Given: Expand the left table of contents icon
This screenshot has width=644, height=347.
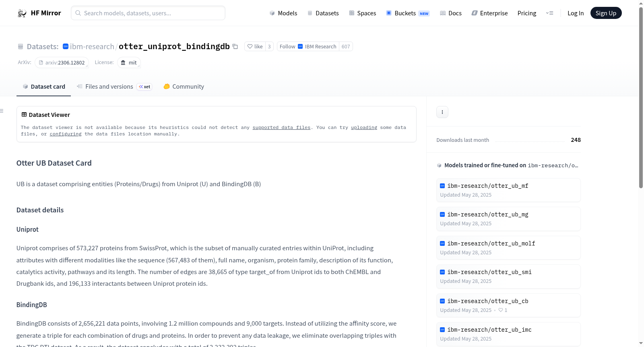Looking at the screenshot, I should pyautogui.click(x=2, y=111).
